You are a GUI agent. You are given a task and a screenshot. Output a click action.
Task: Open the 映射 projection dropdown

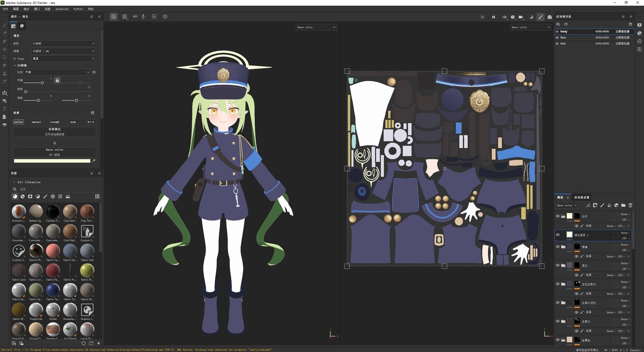(x=63, y=44)
